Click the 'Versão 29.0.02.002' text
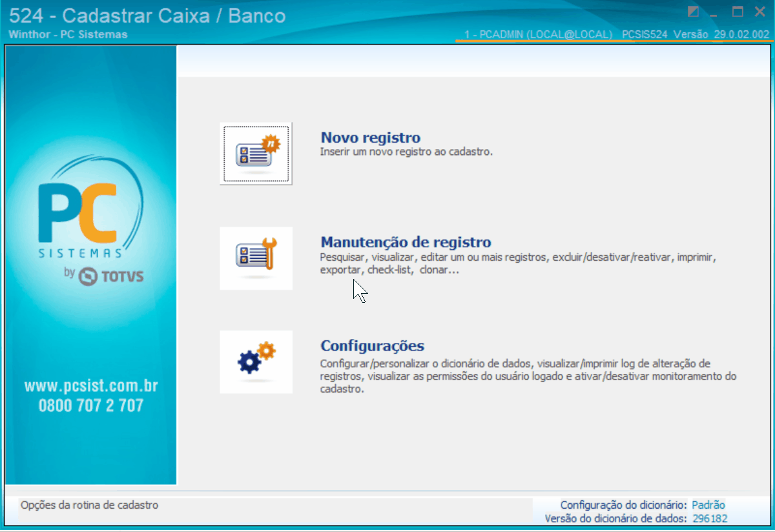The image size is (775, 532). pyautogui.click(x=721, y=34)
